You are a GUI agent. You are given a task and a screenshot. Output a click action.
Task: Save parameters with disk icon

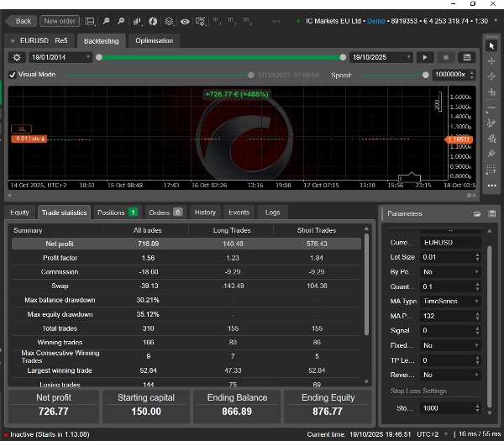[491, 213]
